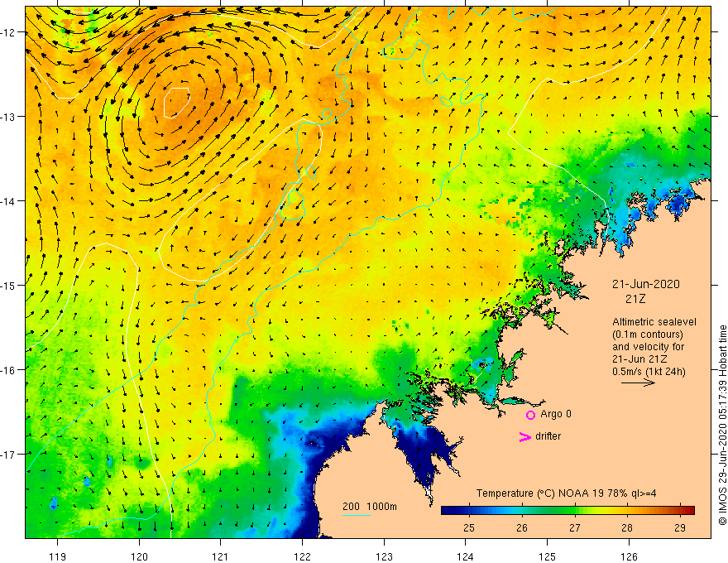Viewport: 728px width, 563px height.
Task: Click the "27" colorbar tick label
Action: pyautogui.click(x=575, y=527)
